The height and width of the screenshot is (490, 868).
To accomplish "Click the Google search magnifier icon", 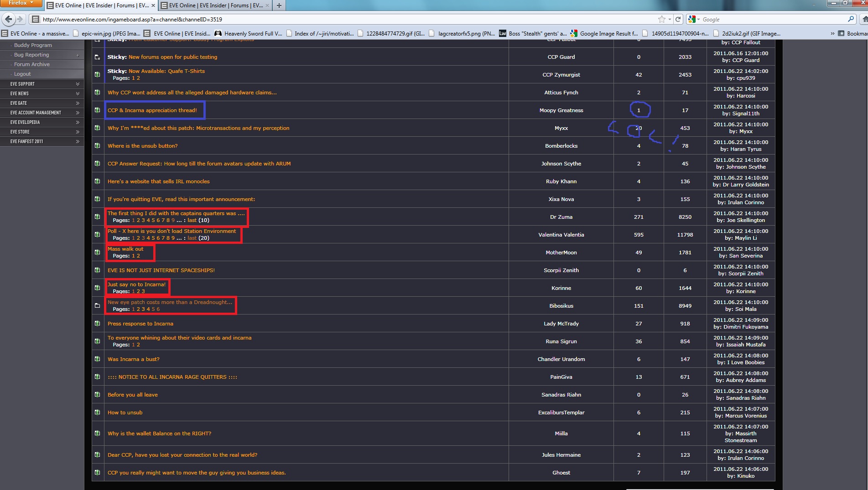I will [851, 19].
